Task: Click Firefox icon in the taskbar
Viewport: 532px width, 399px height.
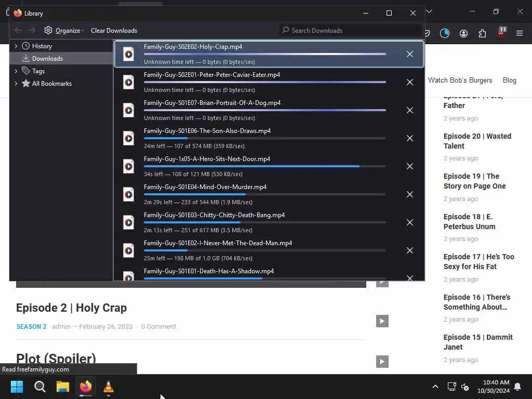Action: click(86, 387)
